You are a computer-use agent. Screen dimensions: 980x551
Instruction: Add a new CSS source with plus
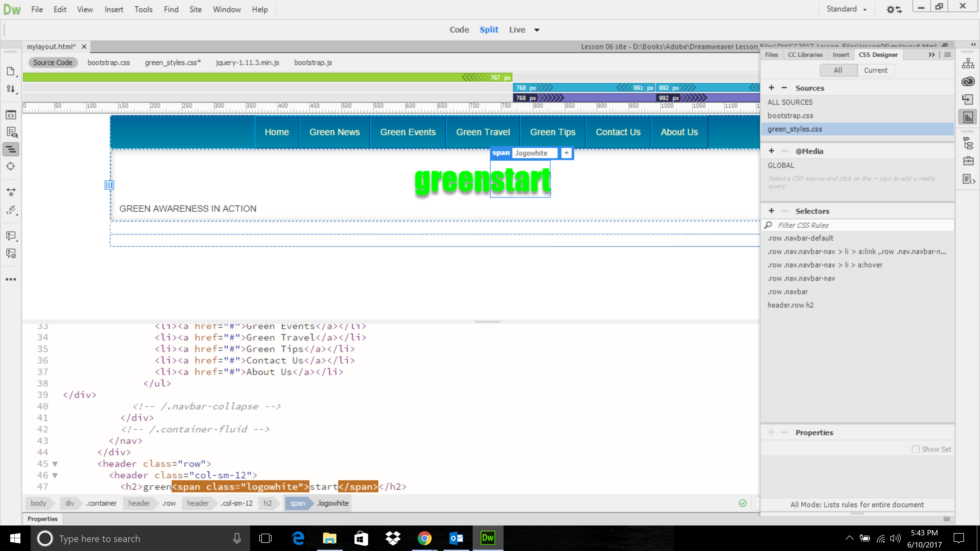coord(771,88)
